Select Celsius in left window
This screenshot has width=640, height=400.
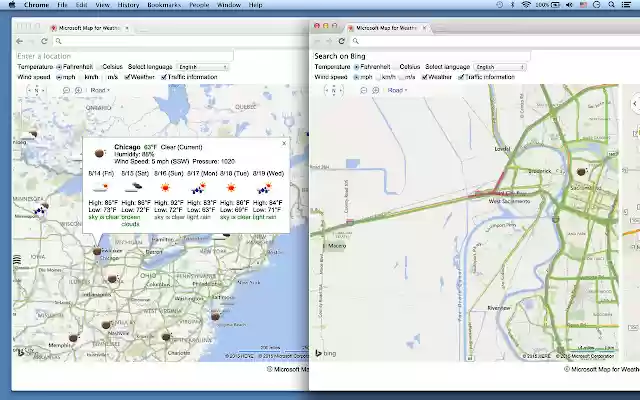pos(99,67)
